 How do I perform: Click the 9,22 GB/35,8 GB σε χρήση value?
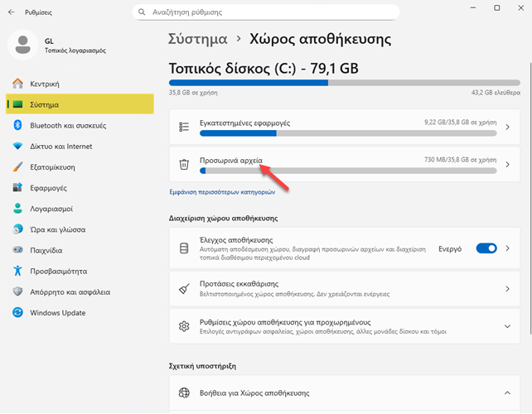(x=461, y=122)
